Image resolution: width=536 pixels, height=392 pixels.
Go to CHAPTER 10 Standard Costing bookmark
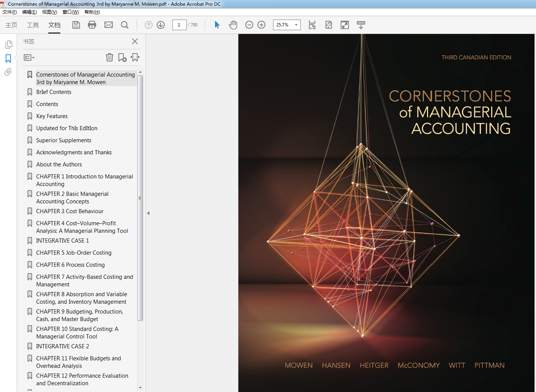point(77,333)
